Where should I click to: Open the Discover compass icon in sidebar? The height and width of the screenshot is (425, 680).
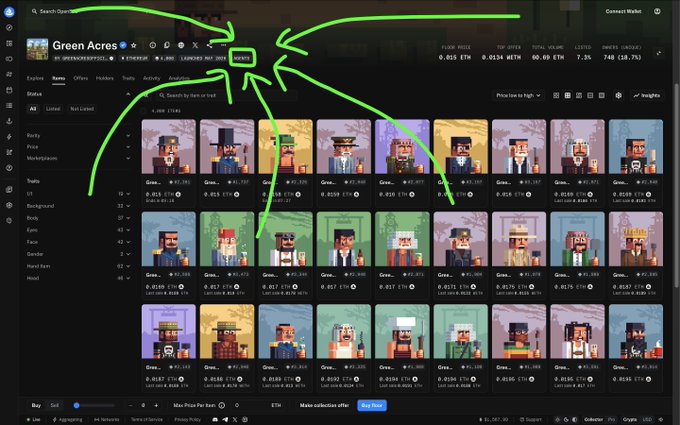[9, 28]
